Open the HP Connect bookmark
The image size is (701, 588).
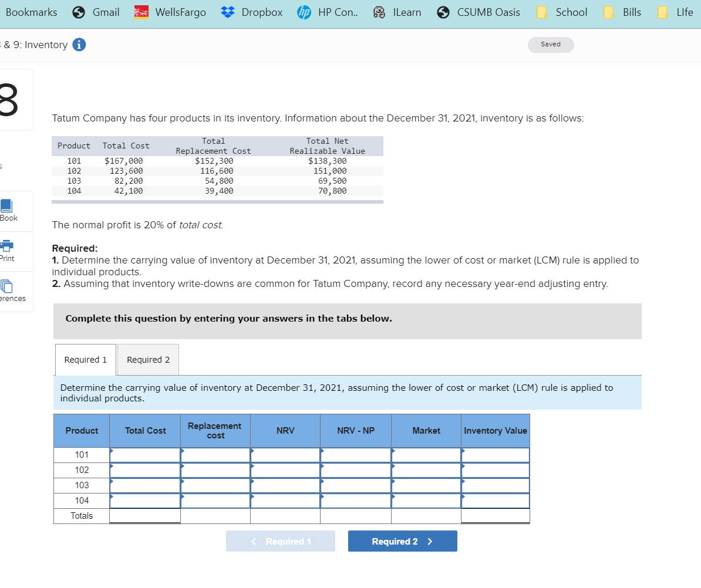[328, 12]
